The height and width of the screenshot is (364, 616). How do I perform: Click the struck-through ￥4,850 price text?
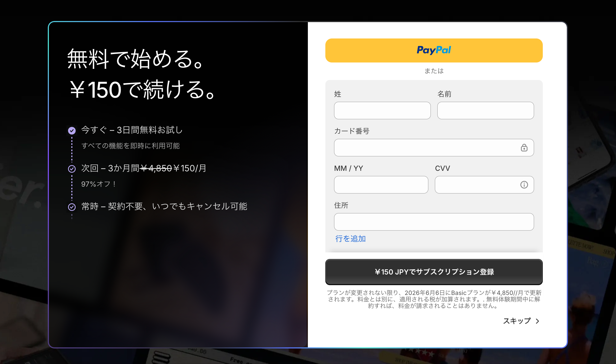(156, 168)
